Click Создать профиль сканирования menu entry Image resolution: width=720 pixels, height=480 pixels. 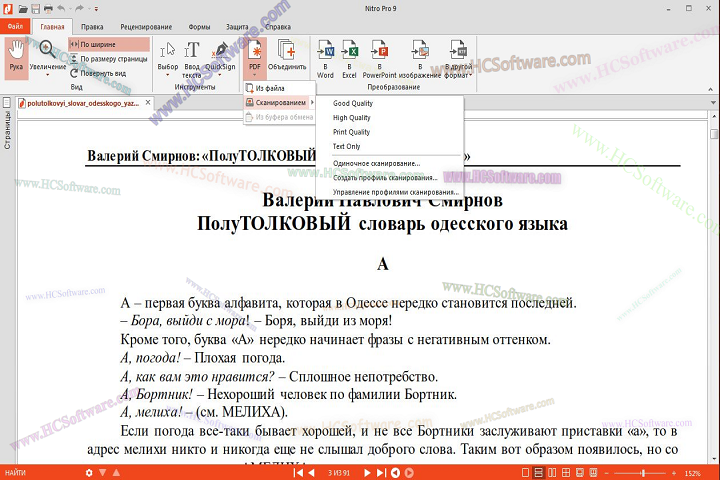pos(378,177)
